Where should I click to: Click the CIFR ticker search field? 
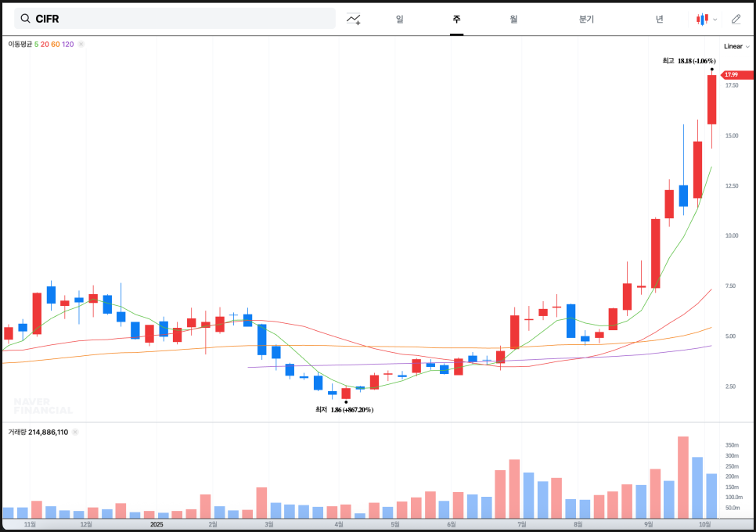(180, 19)
